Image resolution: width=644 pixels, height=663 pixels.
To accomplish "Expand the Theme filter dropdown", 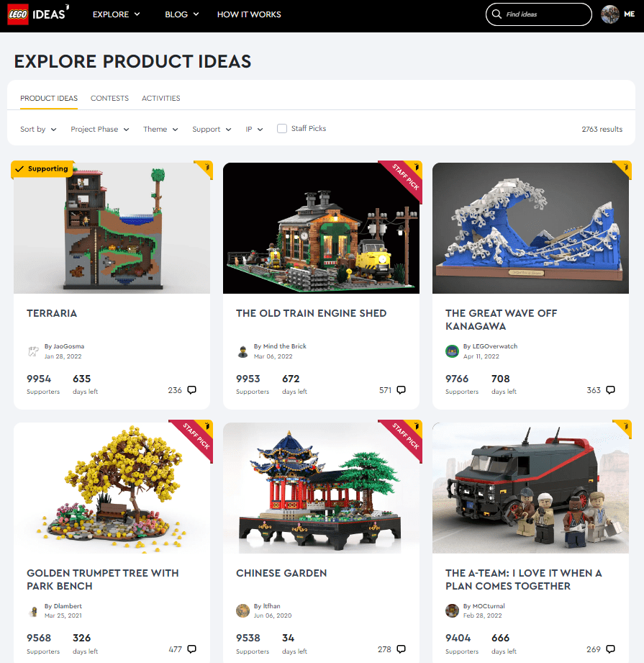I will point(160,129).
